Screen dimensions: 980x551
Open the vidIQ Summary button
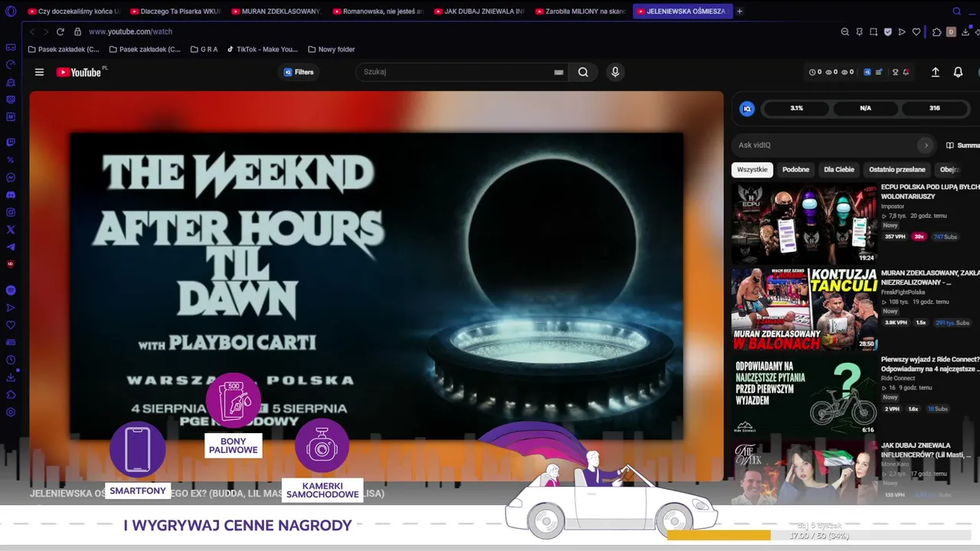[x=963, y=145]
